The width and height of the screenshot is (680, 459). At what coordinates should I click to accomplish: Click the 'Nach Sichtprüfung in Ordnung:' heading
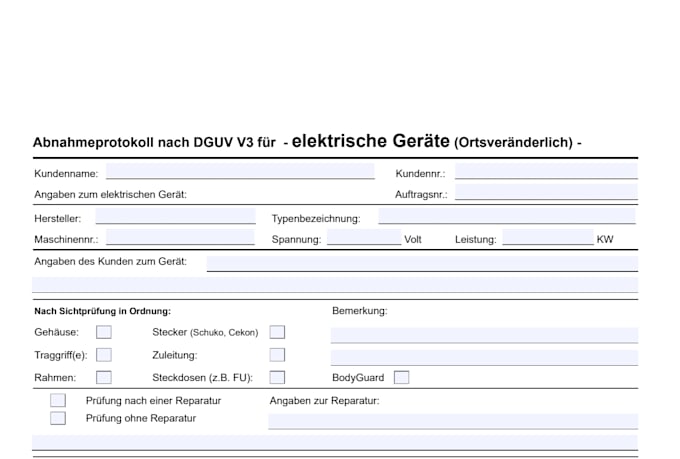tap(103, 311)
